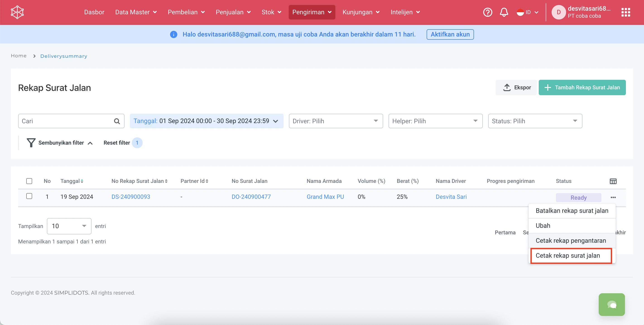This screenshot has height=325, width=644.
Task: Click the three-dot row actions icon
Action: coord(613,197)
